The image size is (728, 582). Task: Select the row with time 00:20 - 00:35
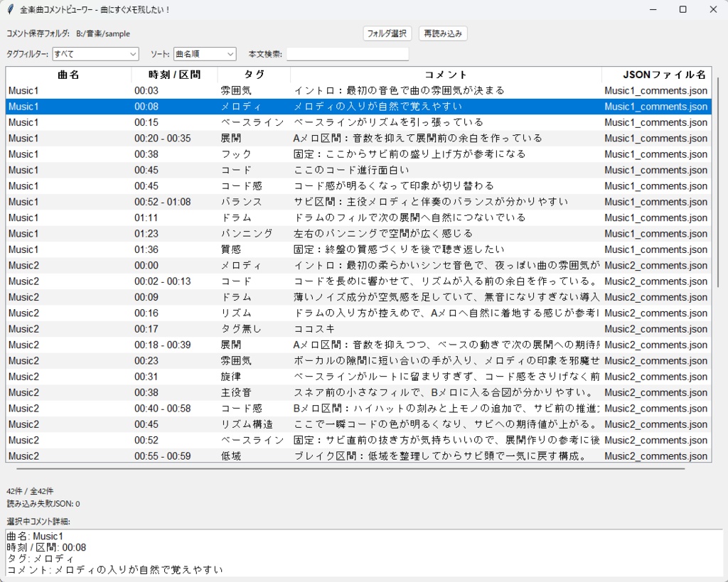(358, 139)
